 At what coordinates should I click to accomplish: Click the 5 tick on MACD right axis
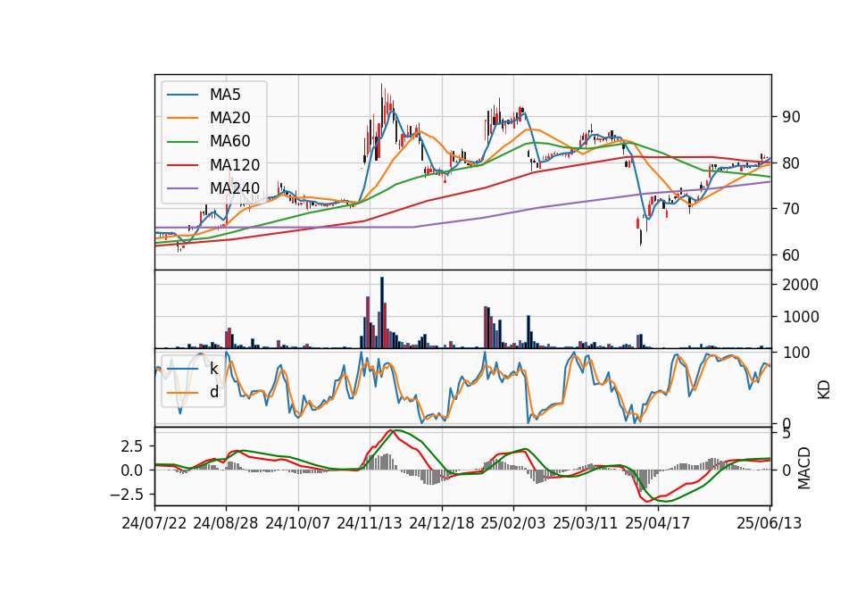coord(787,434)
